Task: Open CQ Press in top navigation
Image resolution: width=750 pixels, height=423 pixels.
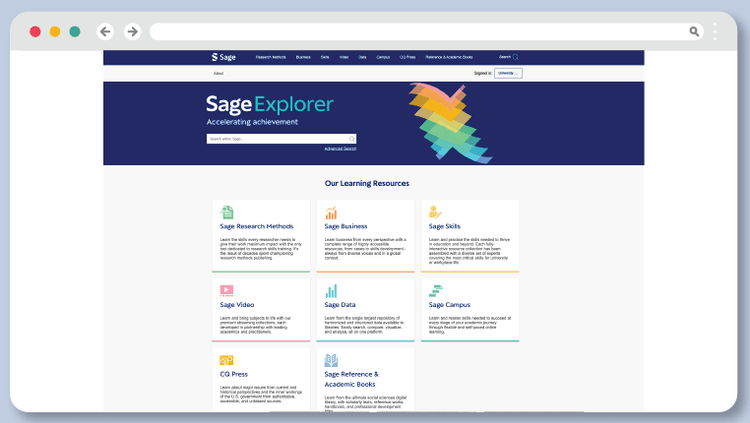Action: 408,57
